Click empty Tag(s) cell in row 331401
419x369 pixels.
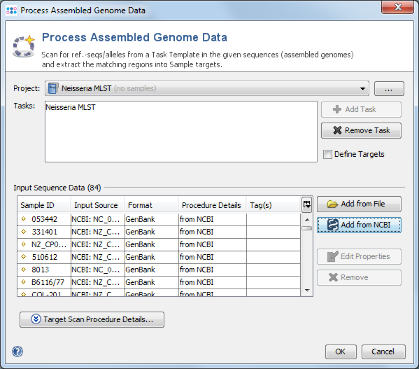273,232
